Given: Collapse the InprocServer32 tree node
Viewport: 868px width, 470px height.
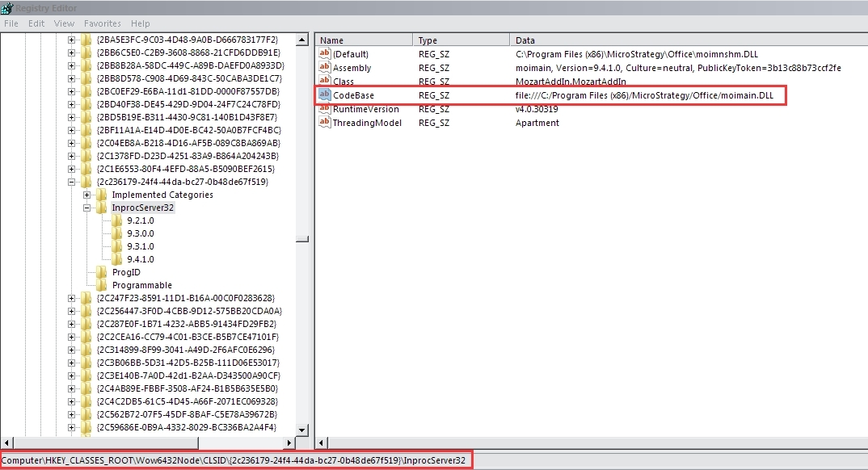Looking at the screenshot, I should pyautogui.click(x=87, y=208).
